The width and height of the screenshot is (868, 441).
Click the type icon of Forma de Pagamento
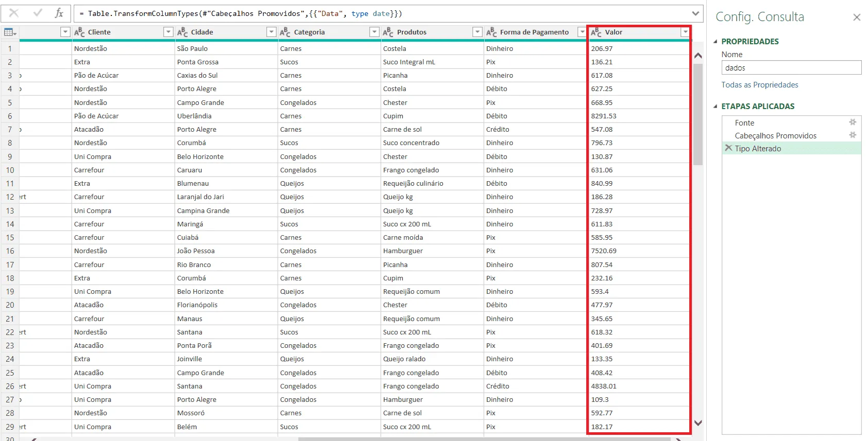[x=491, y=32]
